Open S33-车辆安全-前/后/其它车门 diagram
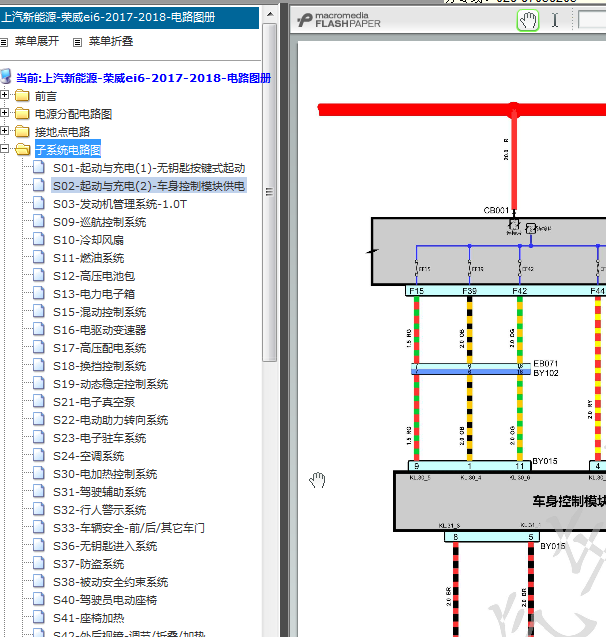 coord(129,528)
